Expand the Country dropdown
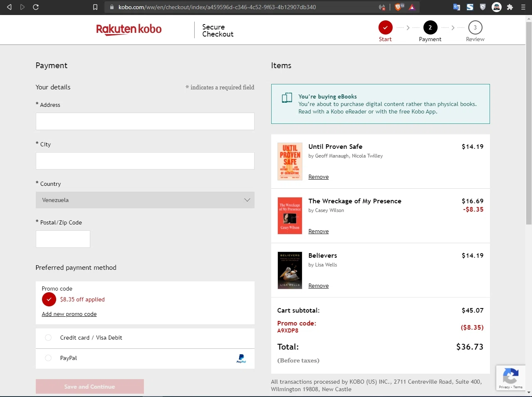 145,200
